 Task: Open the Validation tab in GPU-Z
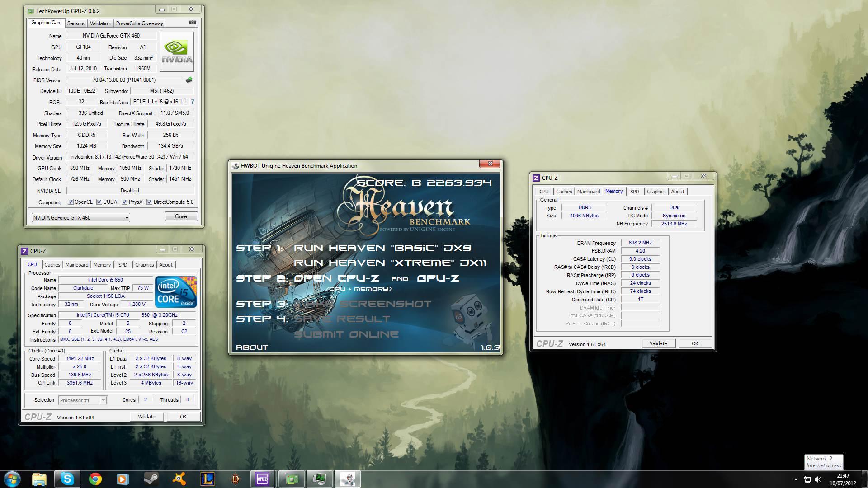tap(100, 23)
